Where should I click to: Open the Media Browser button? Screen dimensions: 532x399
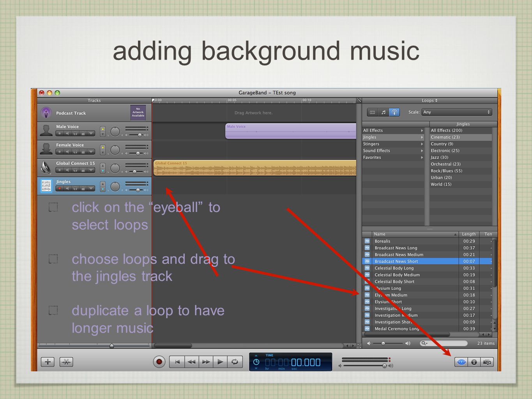pyautogui.click(x=487, y=362)
